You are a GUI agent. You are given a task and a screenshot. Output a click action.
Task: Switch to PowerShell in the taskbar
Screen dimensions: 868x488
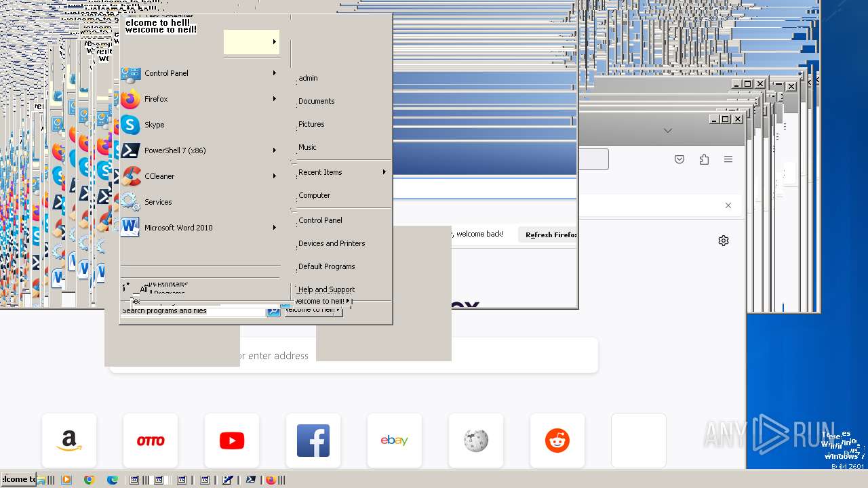(x=251, y=480)
